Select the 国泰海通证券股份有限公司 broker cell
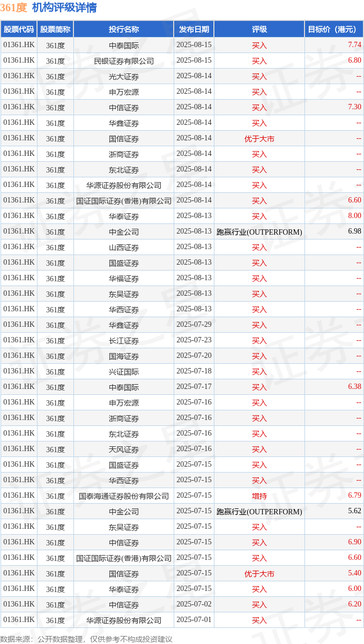 coord(124,496)
